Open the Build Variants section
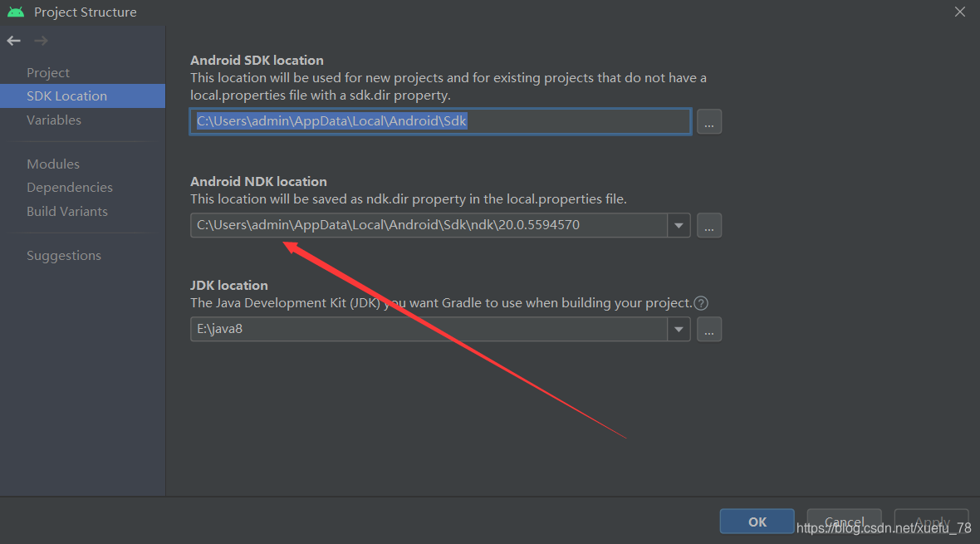This screenshot has height=544, width=980. pos(67,211)
